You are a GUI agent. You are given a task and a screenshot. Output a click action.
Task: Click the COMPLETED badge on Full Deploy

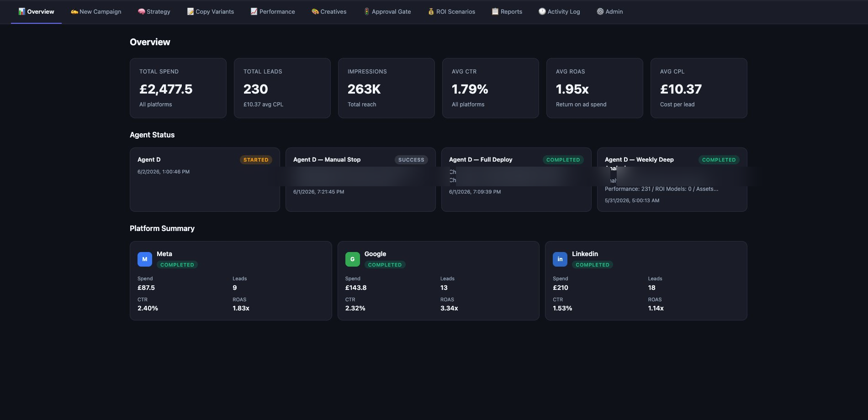coord(563,160)
